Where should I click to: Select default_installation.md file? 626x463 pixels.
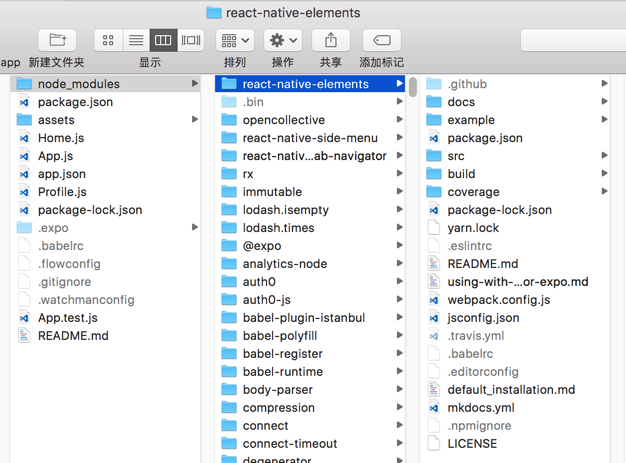tap(515, 390)
